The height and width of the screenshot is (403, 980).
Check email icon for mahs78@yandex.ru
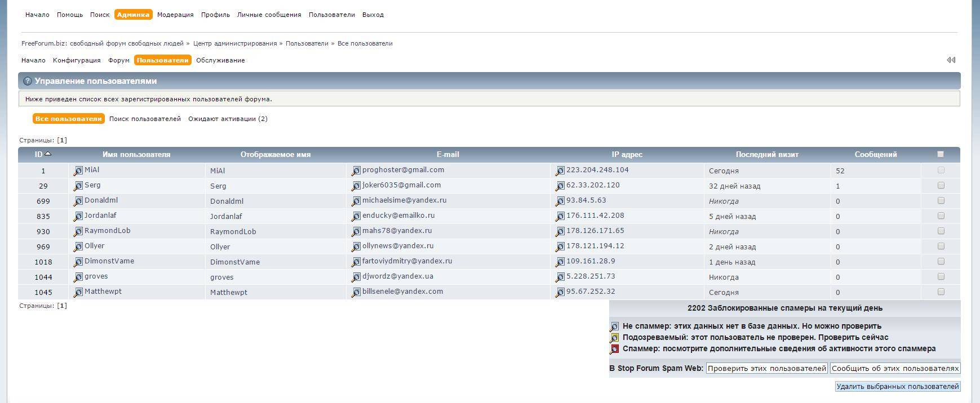[x=356, y=231]
